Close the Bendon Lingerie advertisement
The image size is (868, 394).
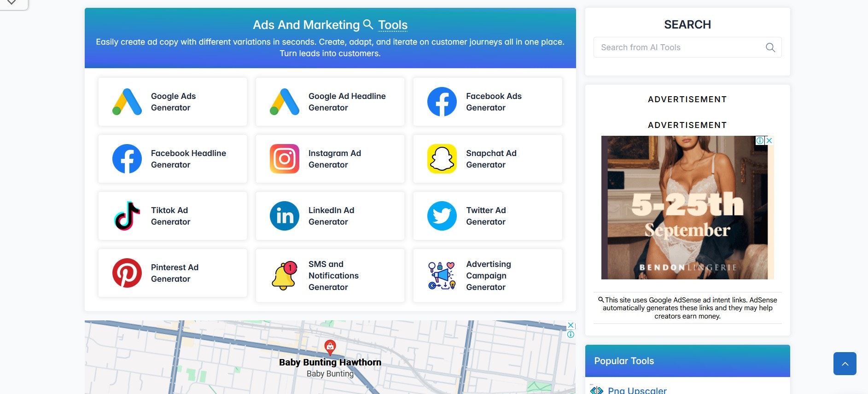[769, 140]
